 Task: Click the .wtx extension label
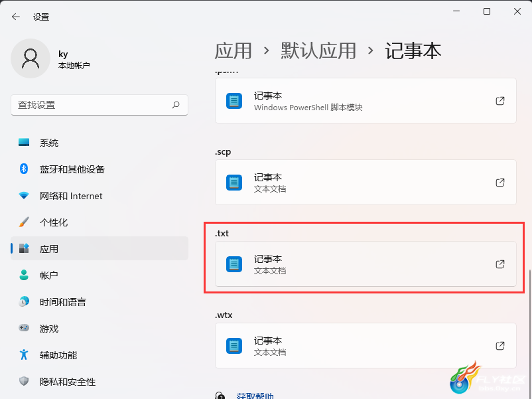pyautogui.click(x=224, y=315)
